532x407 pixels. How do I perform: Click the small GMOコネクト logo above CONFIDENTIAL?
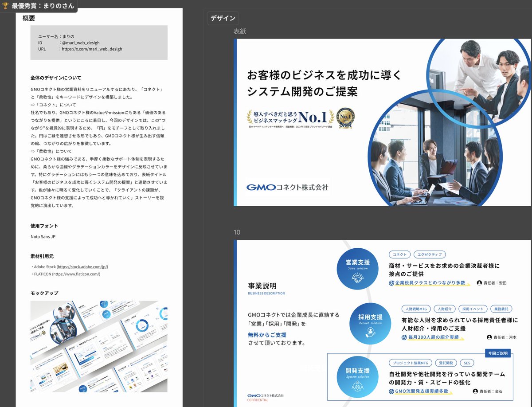266,395
